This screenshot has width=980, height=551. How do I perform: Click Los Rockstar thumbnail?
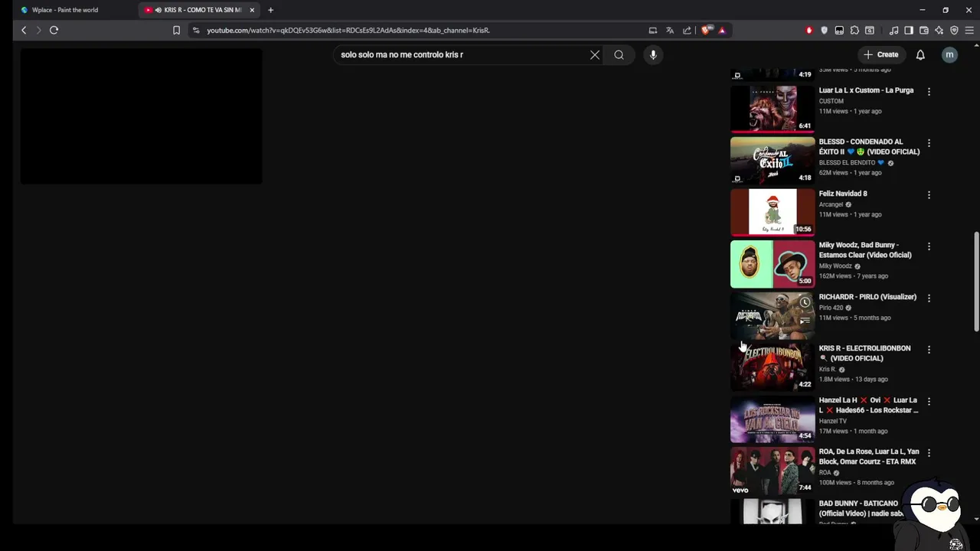(x=773, y=419)
